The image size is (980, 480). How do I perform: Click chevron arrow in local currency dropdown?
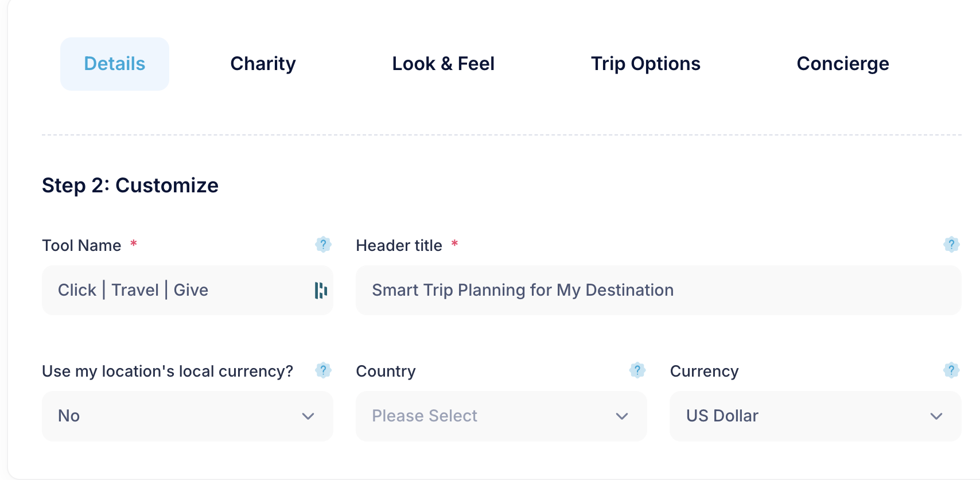[x=308, y=416]
